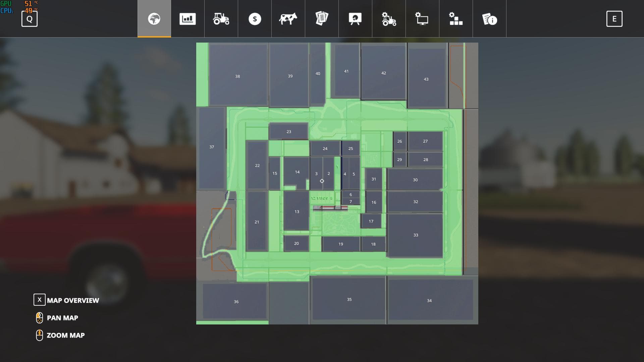Open the help info documents tab
Image resolution: width=644 pixels, height=362 pixels.
click(489, 19)
